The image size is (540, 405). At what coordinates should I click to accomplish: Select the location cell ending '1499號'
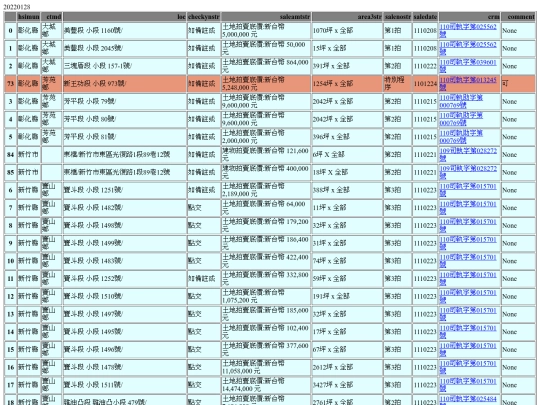click(x=125, y=243)
